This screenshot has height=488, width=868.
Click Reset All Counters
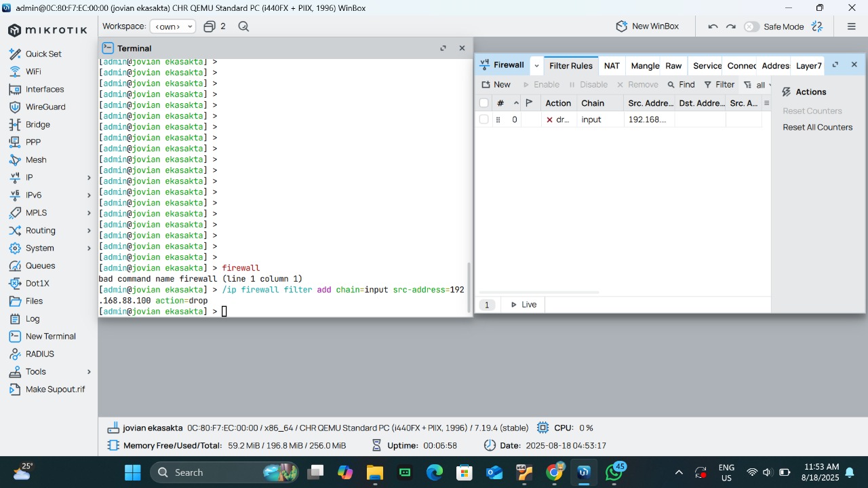(817, 127)
